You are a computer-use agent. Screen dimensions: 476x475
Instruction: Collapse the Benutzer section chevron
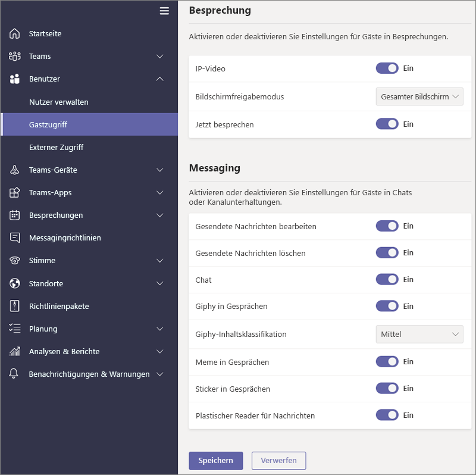pos(159,79)
